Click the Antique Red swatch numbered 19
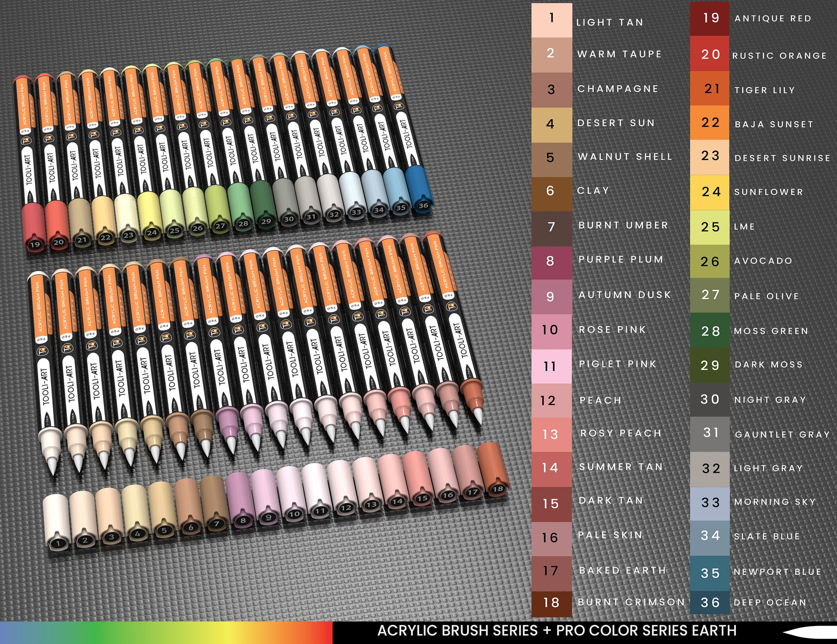 tap(710, 18)
